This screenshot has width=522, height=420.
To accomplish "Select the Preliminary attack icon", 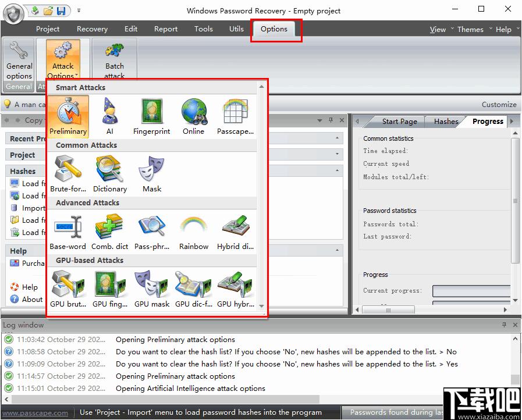I will click(x=68, y=116).
